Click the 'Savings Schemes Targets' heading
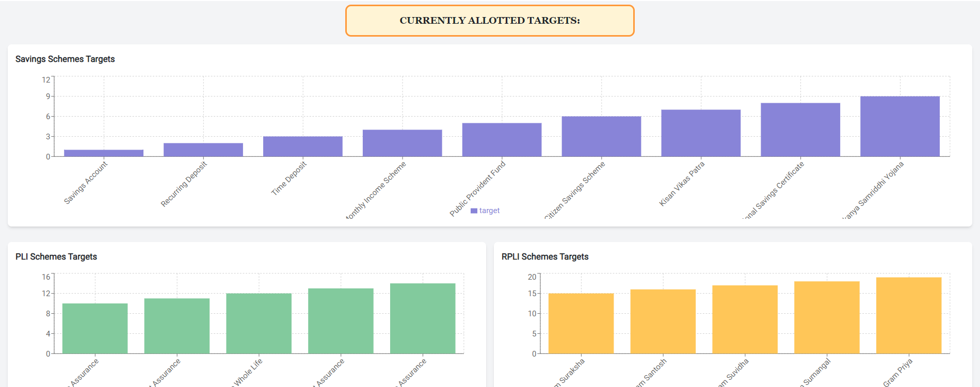 (x=65, y=59)
